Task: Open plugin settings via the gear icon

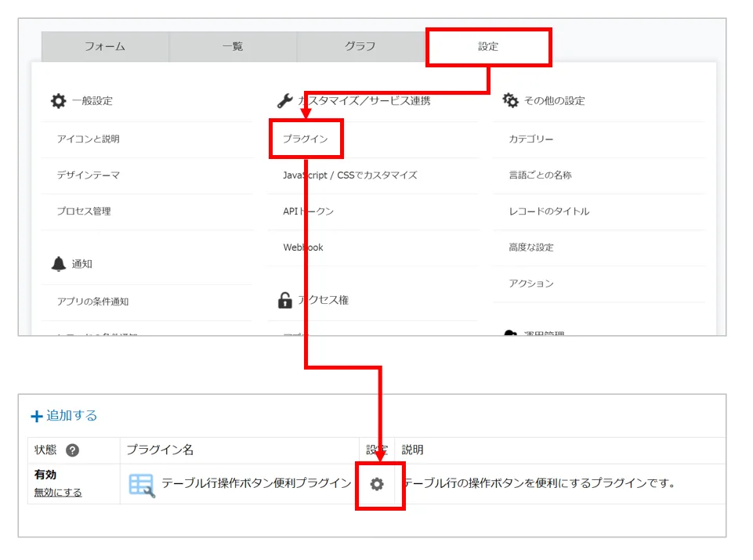Action: (x=377, y=484)
